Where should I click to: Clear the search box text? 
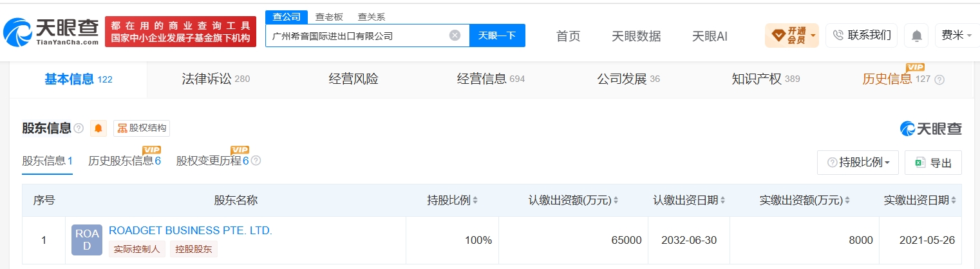(455, 35)
